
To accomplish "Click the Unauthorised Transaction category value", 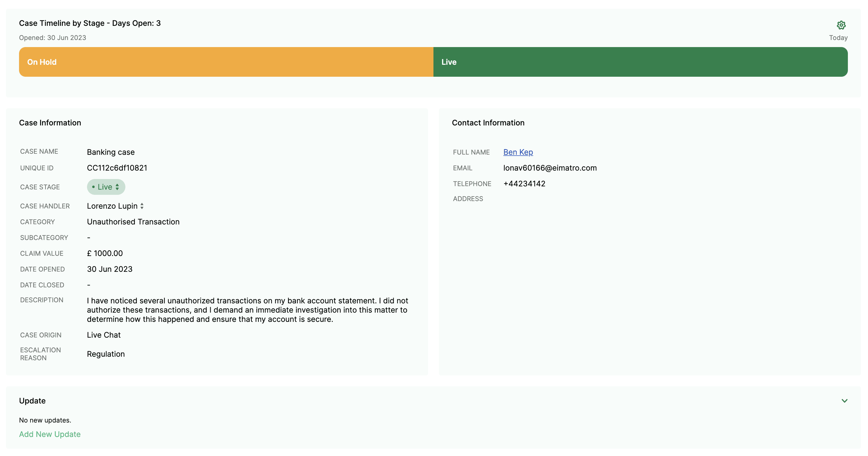I will [133, 222].
